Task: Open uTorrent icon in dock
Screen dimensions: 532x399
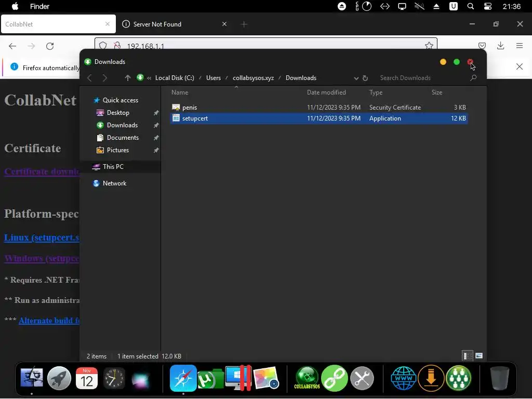Action: click(210, 379)
